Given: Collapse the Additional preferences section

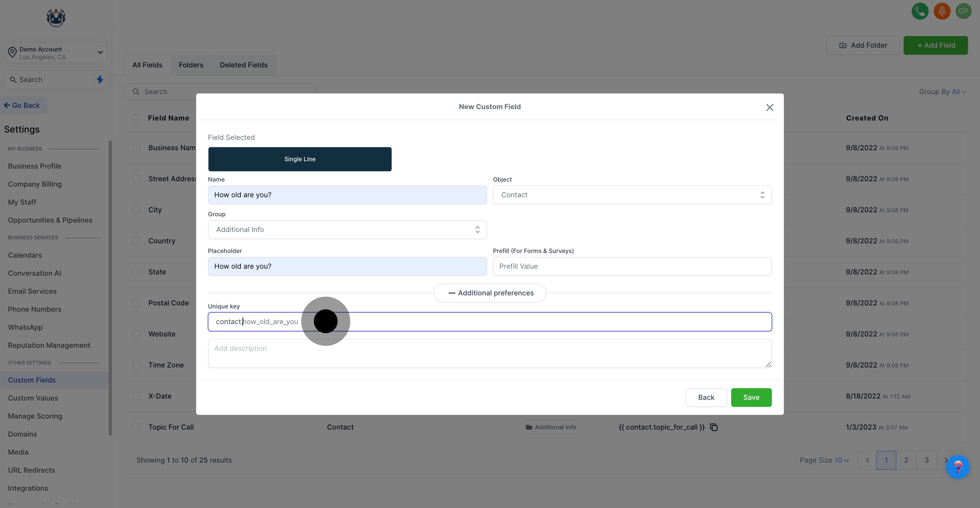Looking at the screenshot, I should (x=490, y=293).
